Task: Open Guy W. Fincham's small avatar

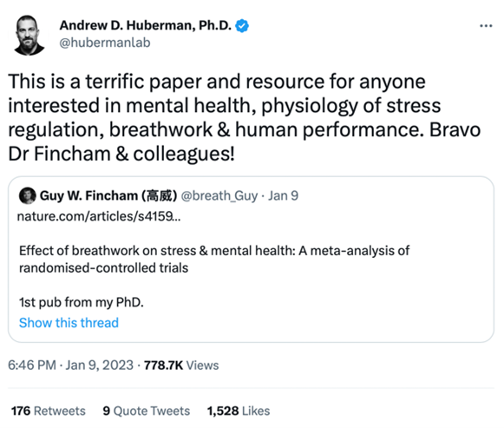Action: pyautogui.click(x=27, y=195)
